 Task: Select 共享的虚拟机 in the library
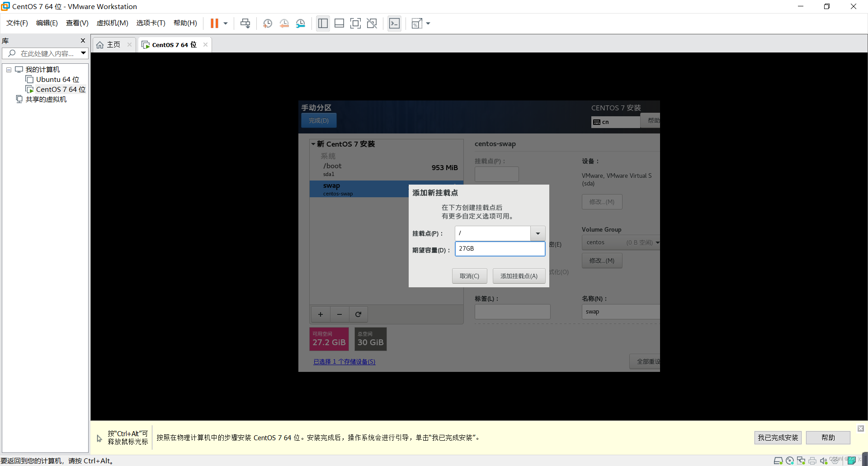(x=41, y=100)
